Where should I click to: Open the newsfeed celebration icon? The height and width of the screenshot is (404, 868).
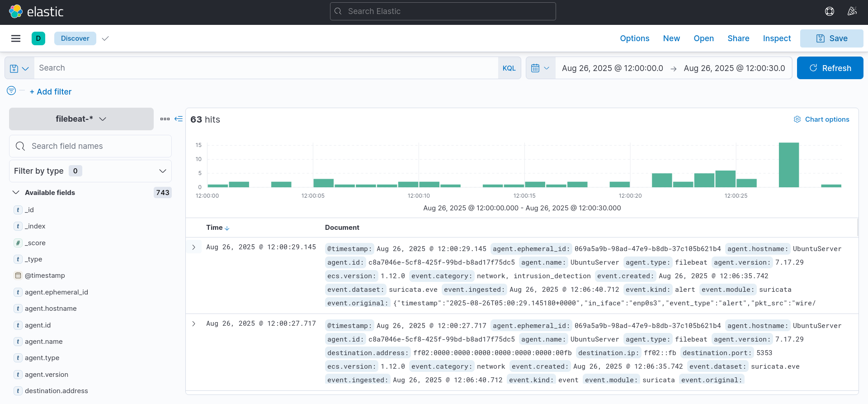coord(852,11)
